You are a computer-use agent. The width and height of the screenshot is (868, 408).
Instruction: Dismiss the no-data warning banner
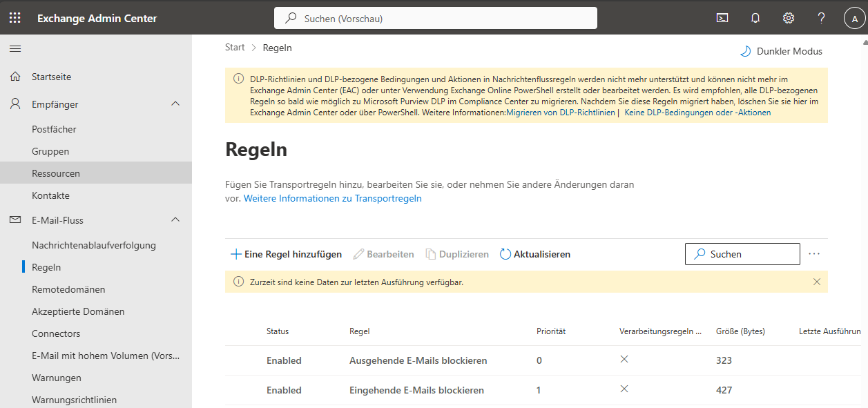817,282
